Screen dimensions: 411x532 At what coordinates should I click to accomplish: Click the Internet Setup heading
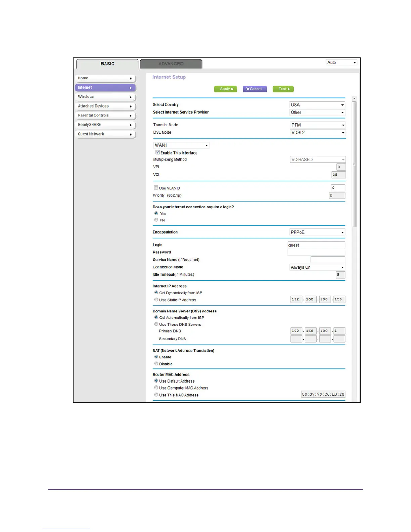(x=169, y=77)
